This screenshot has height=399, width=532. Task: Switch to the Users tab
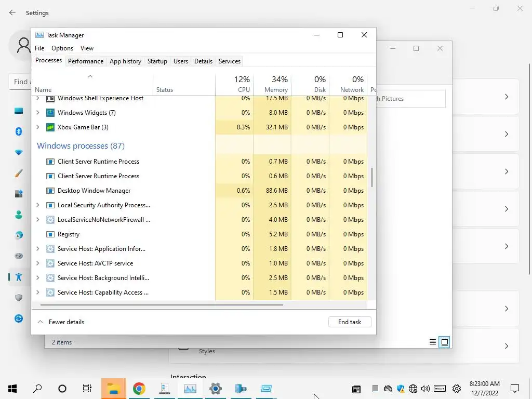pos(180,61)
